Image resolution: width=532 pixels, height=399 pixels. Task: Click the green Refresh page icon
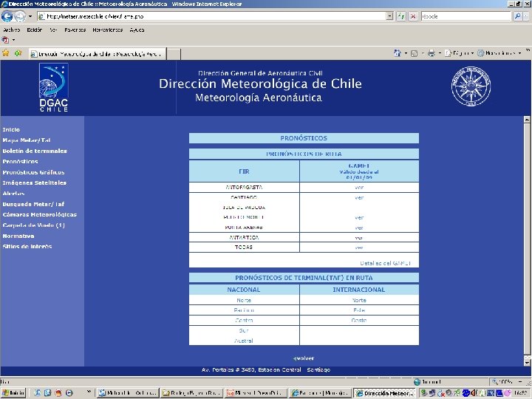click(x=401, y=16)
